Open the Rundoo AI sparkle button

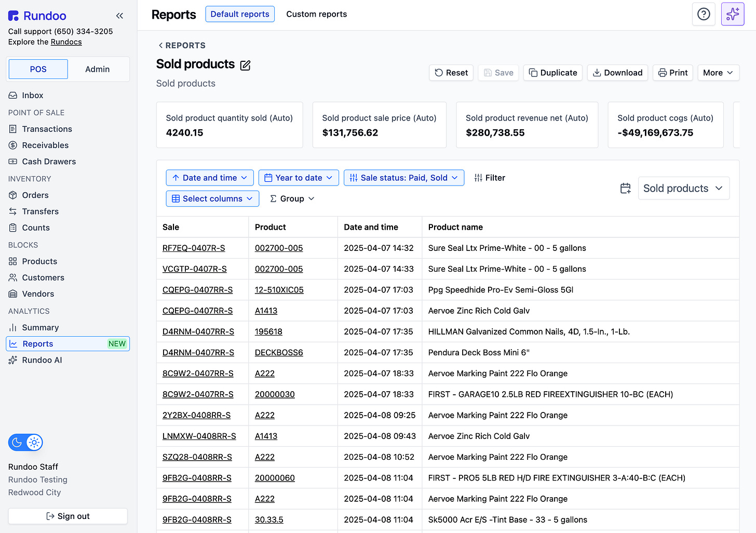pyautogui.click(x=733, y=14)
